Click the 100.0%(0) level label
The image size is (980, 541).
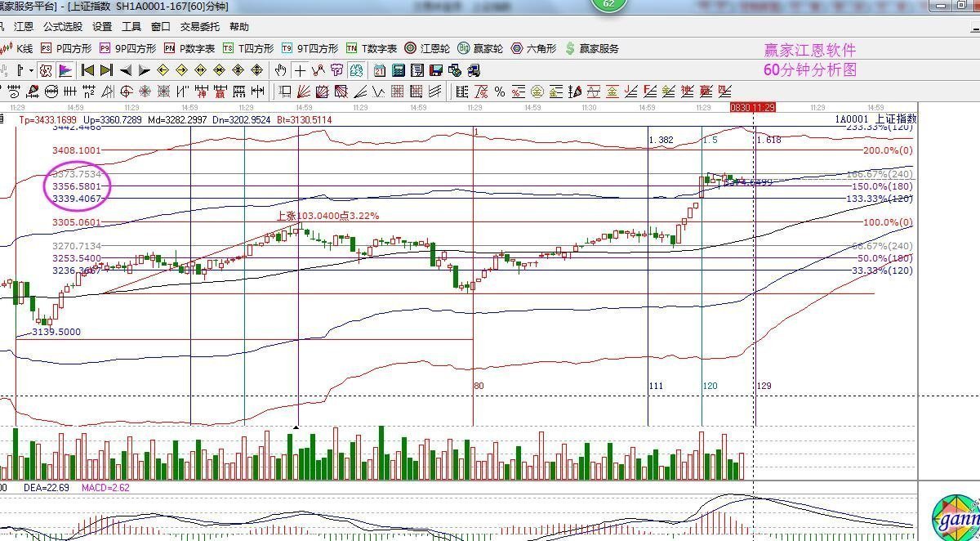tap(888, 222)
